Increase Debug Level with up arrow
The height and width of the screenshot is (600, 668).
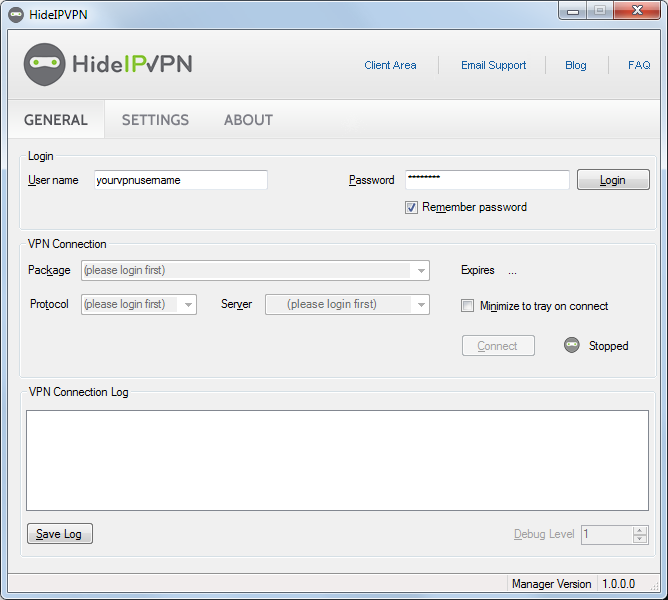click(x=639, y=530)
